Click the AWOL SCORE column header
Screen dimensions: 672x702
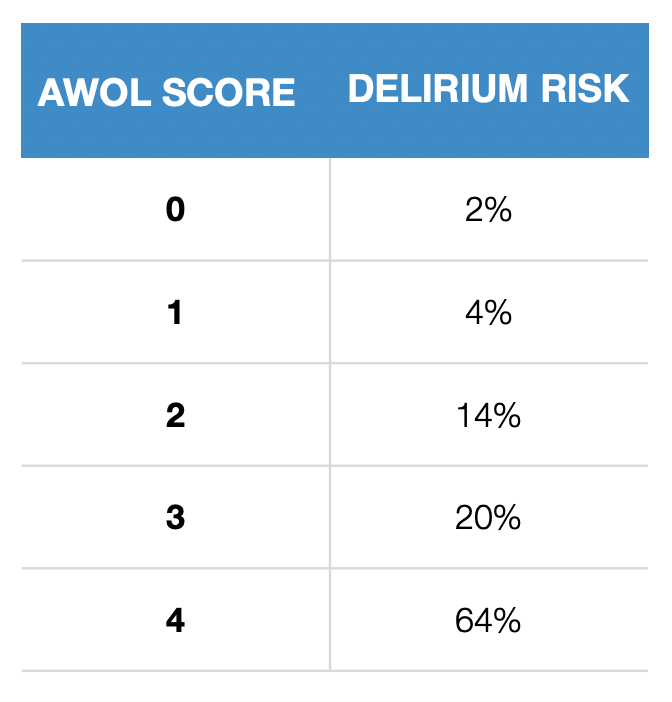[x=167, y=93]
